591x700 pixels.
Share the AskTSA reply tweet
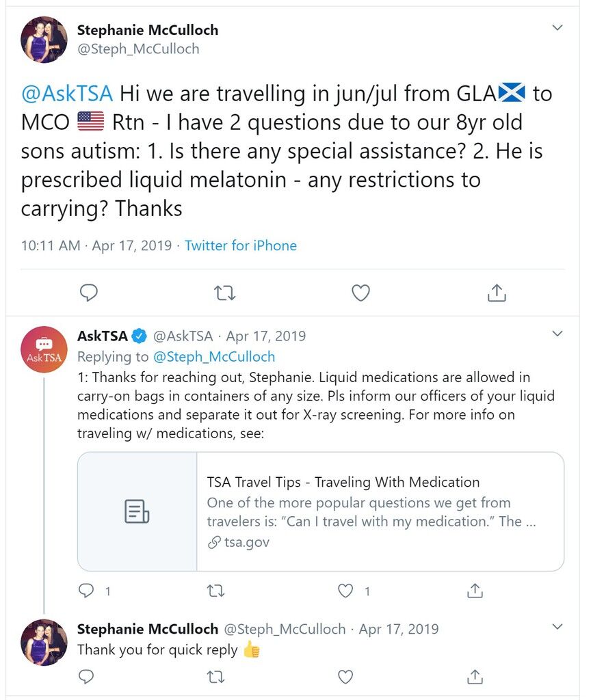475,591
